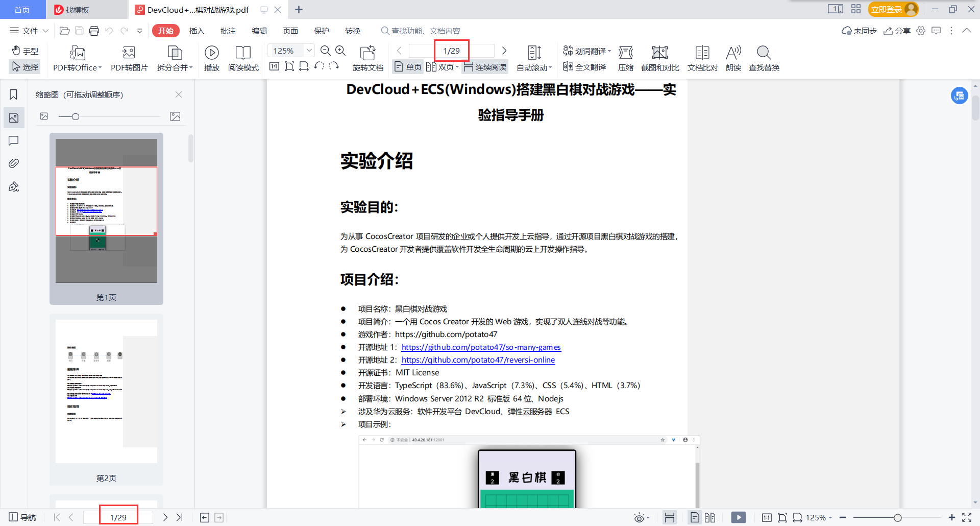Enable 连续阅读 continuous reading mode
Viewport: 980px width, 526px height.
pyautogui.click(x=484, y=66)
